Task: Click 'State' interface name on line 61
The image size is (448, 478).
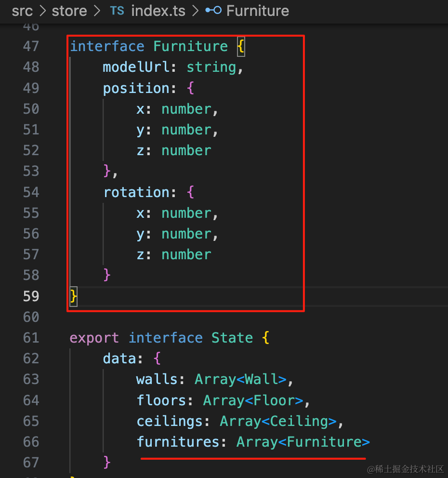Action: [232, 338]
